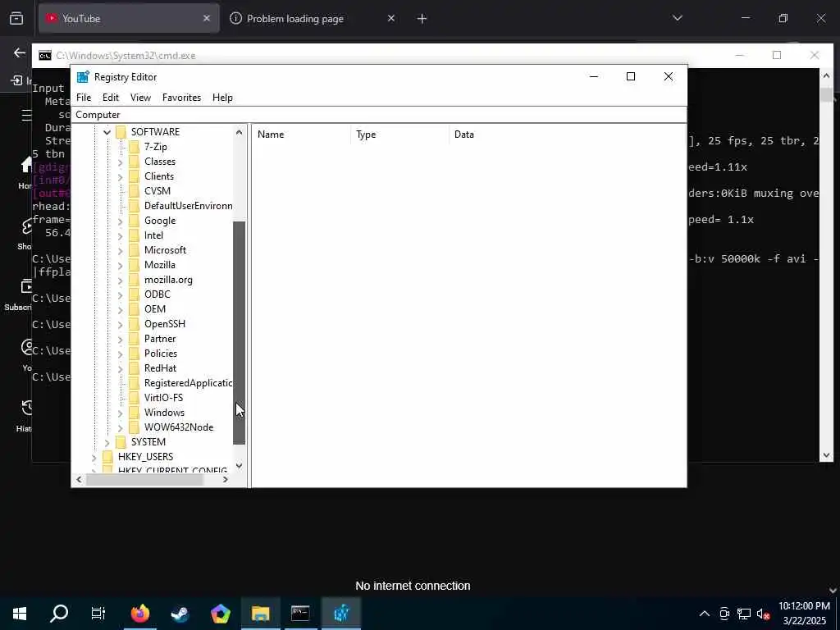This screenshot has width=840, height=630.
Task: Select the CVSM folder icon
Action: click(x=134, y=191)
